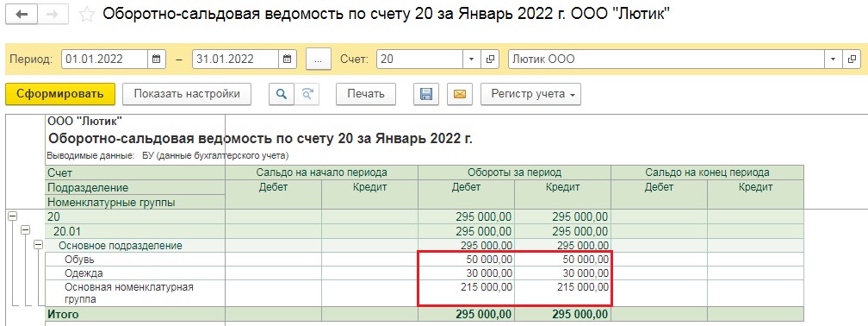Click the Итого row label

point(63,314)
